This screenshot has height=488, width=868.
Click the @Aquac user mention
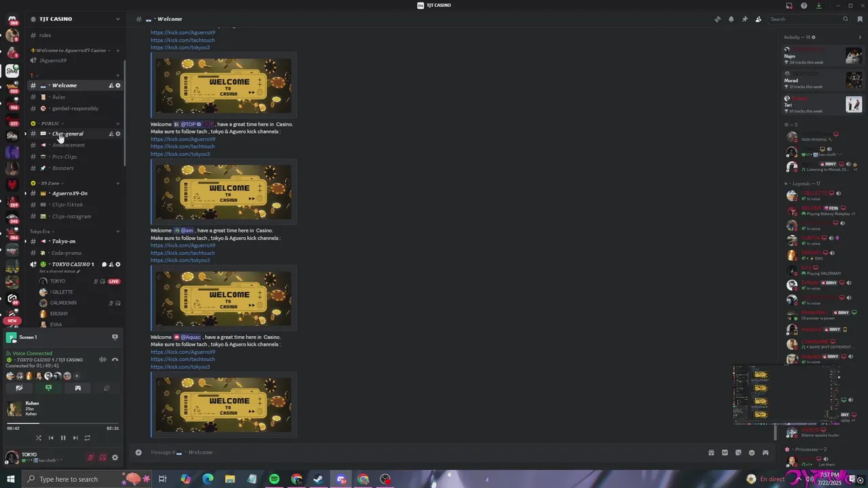[x=187, y=337]
